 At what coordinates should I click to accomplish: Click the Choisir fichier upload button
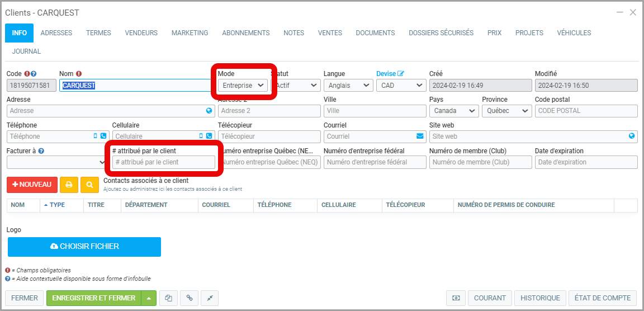pos(84,247)
